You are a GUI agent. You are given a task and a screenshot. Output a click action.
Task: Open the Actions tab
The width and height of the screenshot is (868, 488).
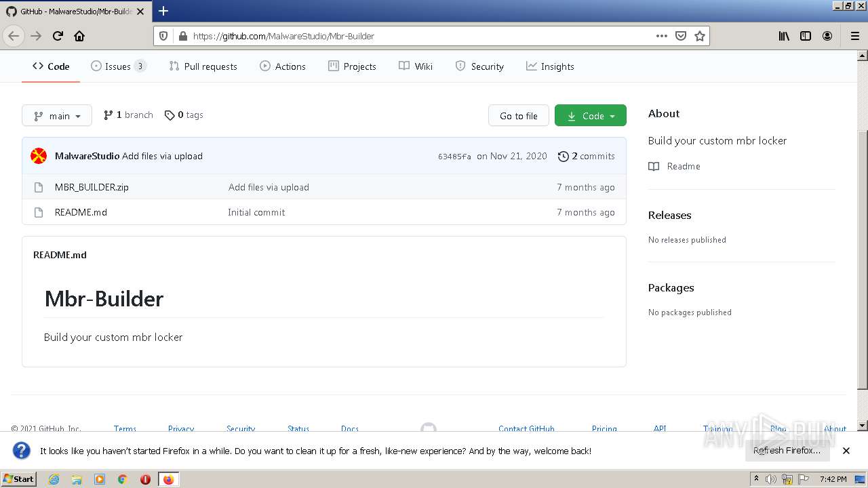tap(283, 66)
